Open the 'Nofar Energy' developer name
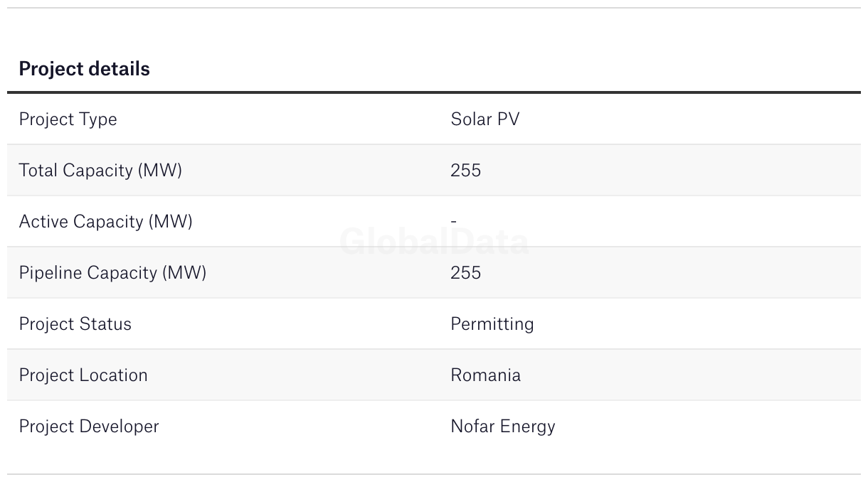The width and height of the screenshot is (868, 482). click(502, 427)
